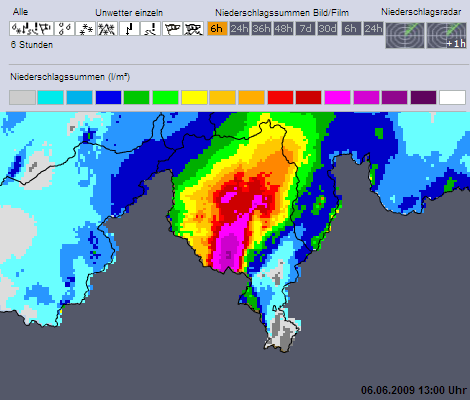Select the all severe weather warnings icon
Screen dimensions: 470x400
click(x=31, y=29)
